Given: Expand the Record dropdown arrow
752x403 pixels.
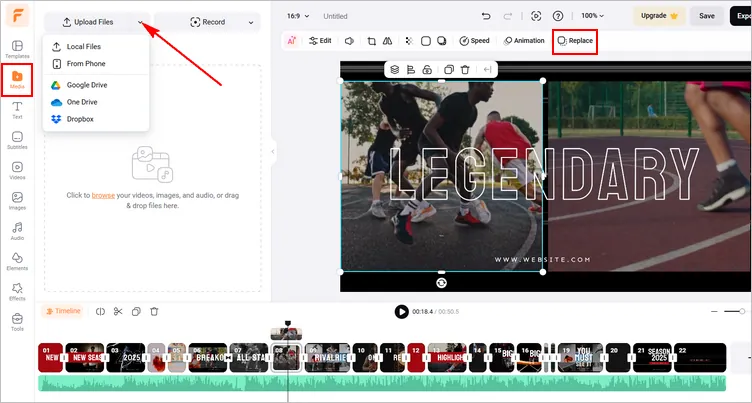Looking at the screenshot, I should tap(251, 22).
